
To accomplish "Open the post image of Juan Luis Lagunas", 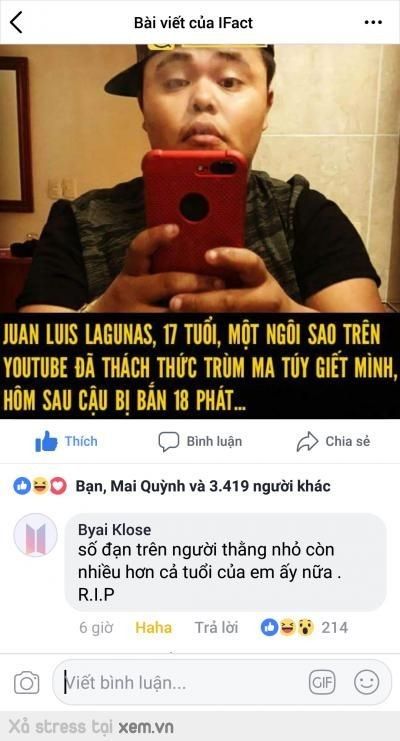I will pyautogui.click(x=200, y=179).
